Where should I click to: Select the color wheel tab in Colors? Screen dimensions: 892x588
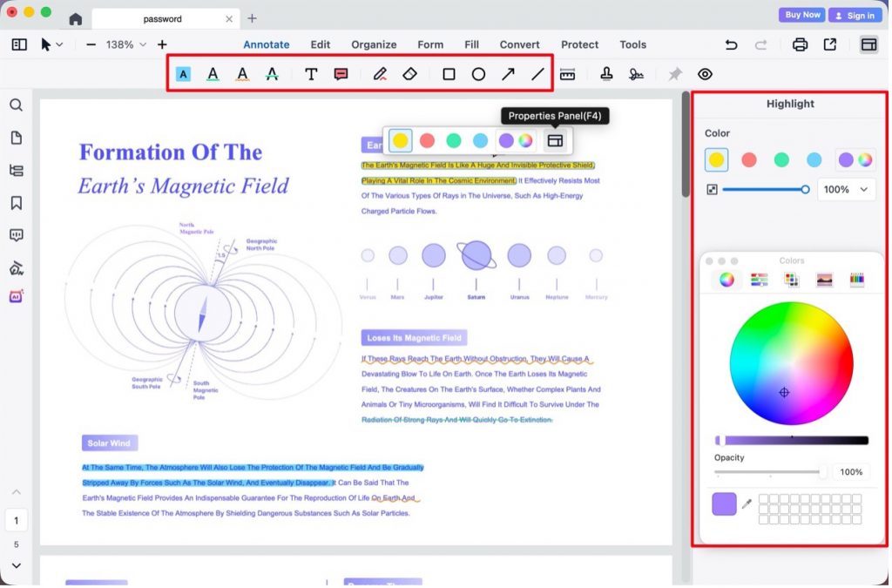click(x=726, y=280)
